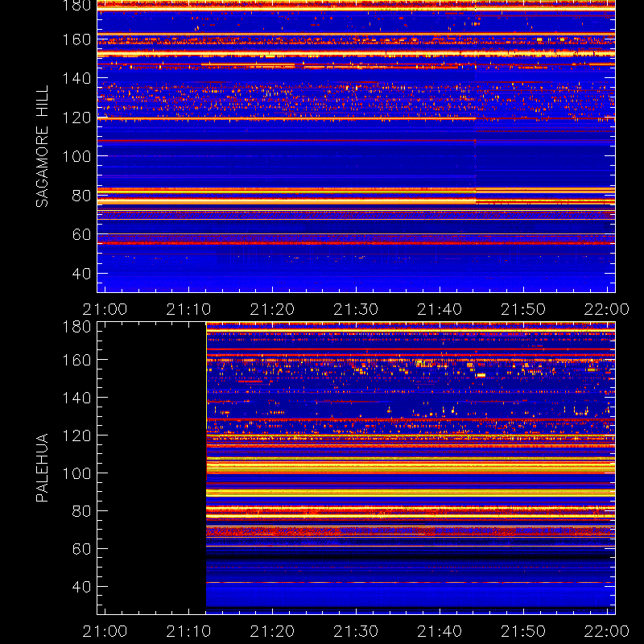The image size is (644, 644).
Task: Click inside the Sagamore Hill spectrogram plot
Action: [356, 147]
